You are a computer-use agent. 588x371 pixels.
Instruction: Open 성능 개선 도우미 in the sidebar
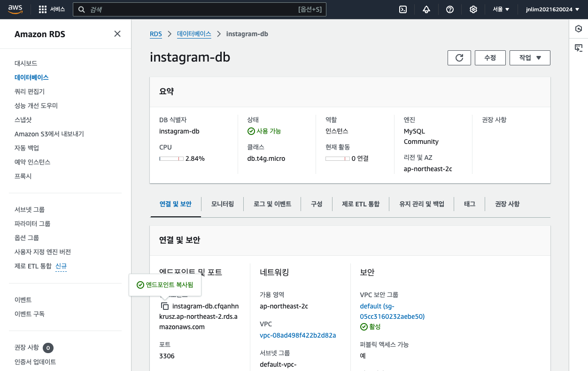pos(36,105)
